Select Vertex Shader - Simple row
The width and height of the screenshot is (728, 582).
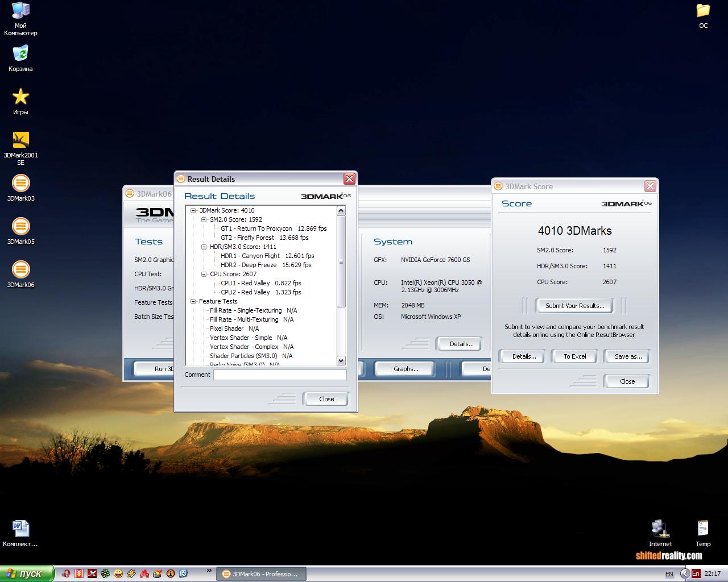coord(249,338)
